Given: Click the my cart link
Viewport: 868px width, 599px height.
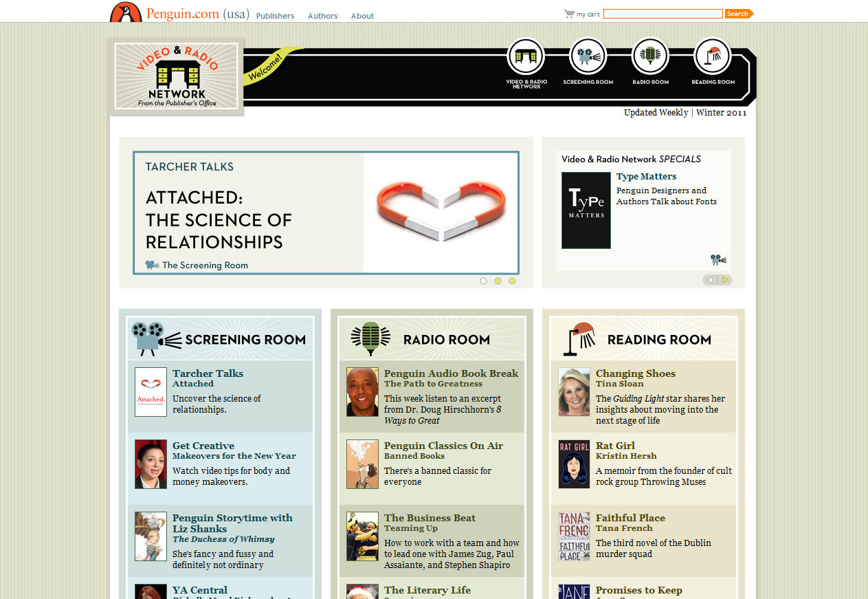Looking at the screenshot, I should tap(588, 14).
